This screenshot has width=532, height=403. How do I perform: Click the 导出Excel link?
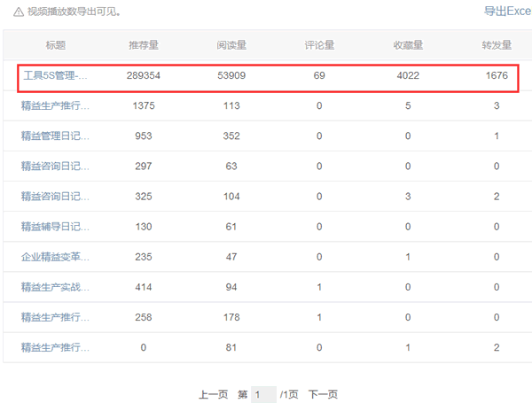tap(506, 12)
